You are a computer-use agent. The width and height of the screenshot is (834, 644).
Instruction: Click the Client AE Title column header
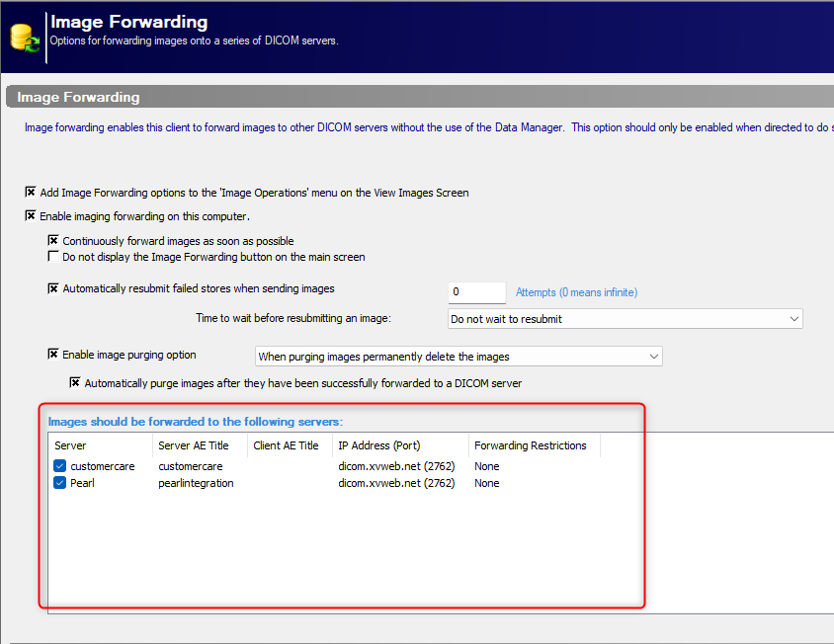click(290, 445)
